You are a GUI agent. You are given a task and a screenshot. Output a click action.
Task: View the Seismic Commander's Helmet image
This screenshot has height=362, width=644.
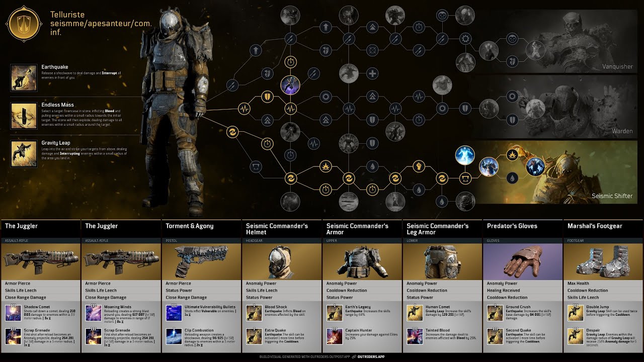point(282,261)
